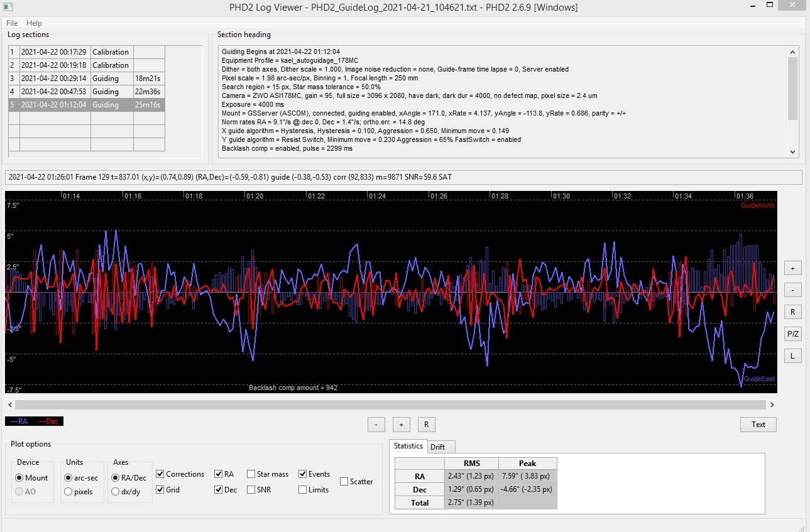Click the "Guiding Begins at 2021-04-22 01:12:04" line
Image resolution: width=810 pixels, height=532 pixels.
click(x=281, y=52)
